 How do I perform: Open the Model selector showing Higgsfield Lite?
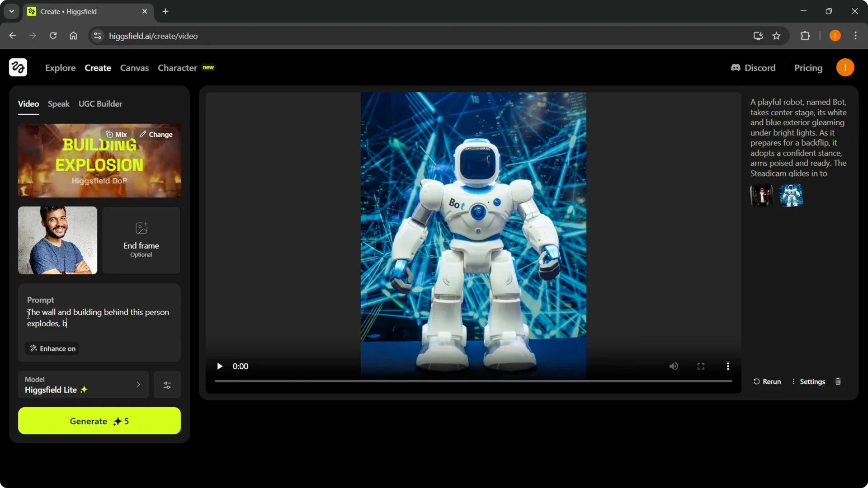83,385
